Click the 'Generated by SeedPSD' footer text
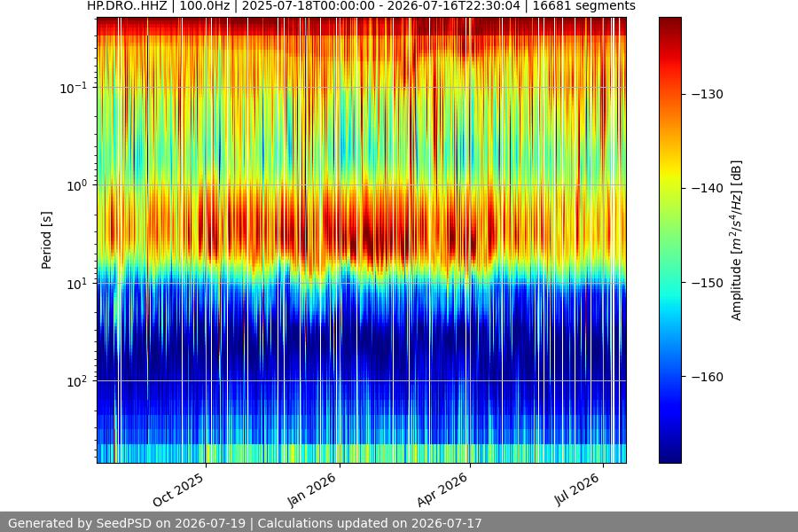This screenshot has height=532, width=798. pyautogui.click(x=245, y=523)
